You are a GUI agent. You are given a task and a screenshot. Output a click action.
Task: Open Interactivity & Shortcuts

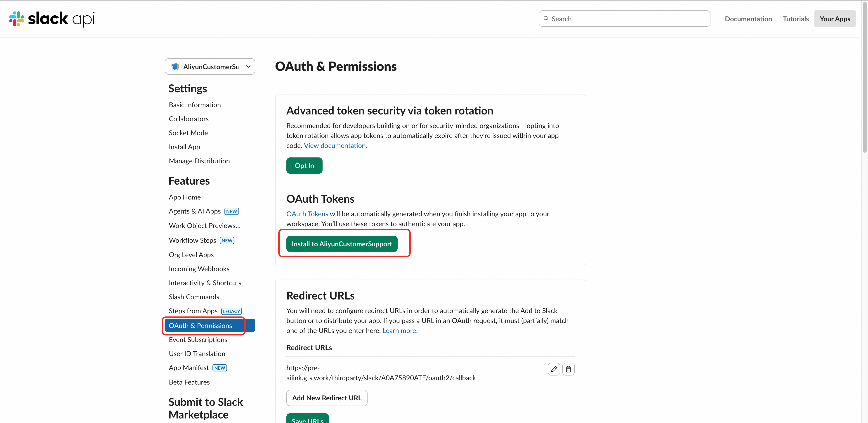(205, 283)
